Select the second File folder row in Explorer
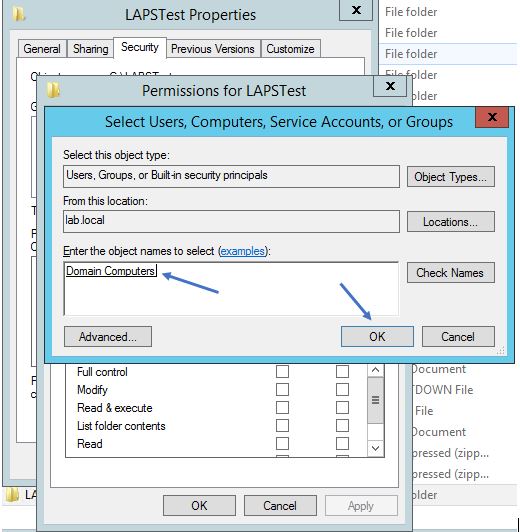 448,33
